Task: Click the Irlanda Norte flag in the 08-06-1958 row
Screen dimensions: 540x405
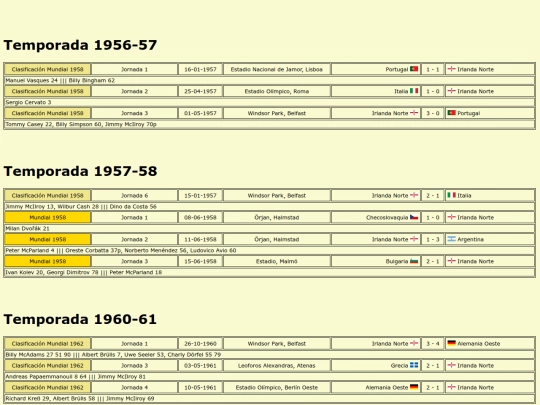Action: [451, 217]
